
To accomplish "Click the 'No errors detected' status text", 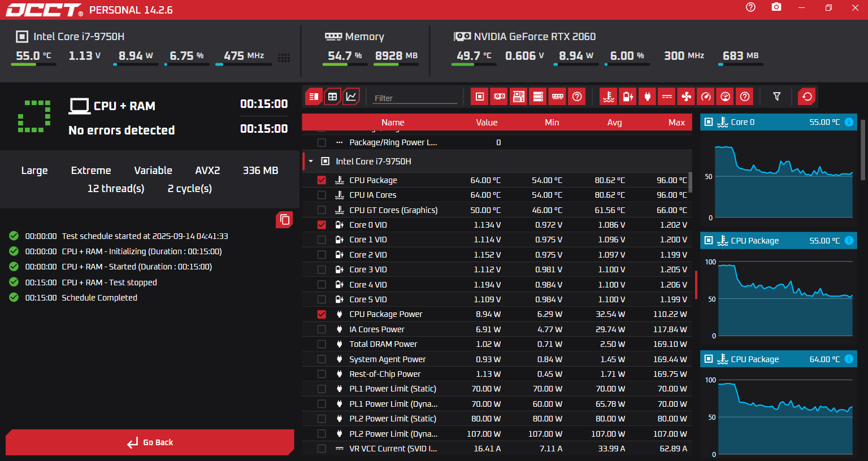I will 121,131.
